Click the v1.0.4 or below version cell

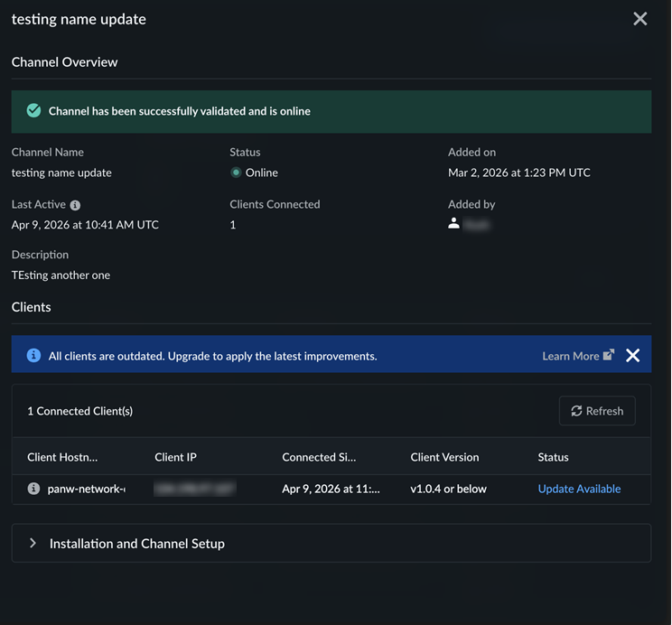448,489
